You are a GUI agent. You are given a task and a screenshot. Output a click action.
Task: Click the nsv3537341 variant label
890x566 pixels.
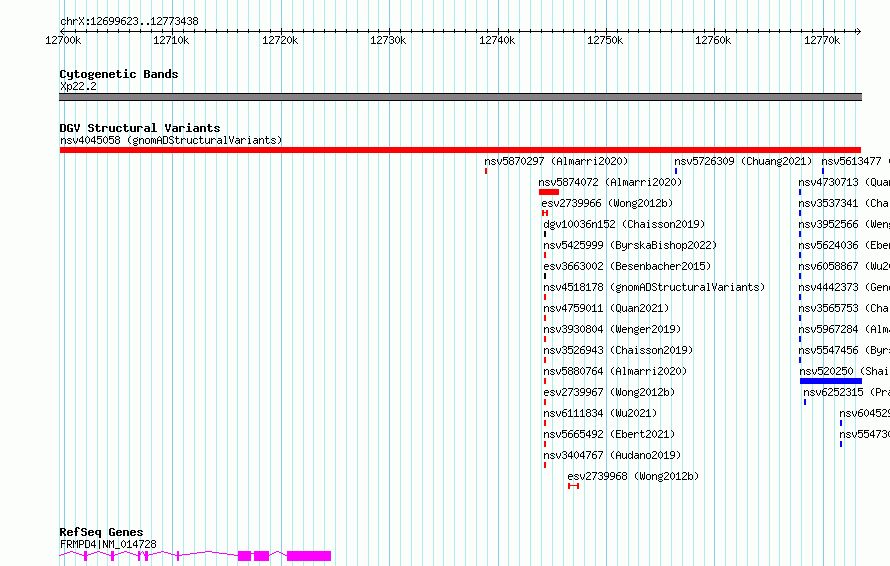point(844,203)
